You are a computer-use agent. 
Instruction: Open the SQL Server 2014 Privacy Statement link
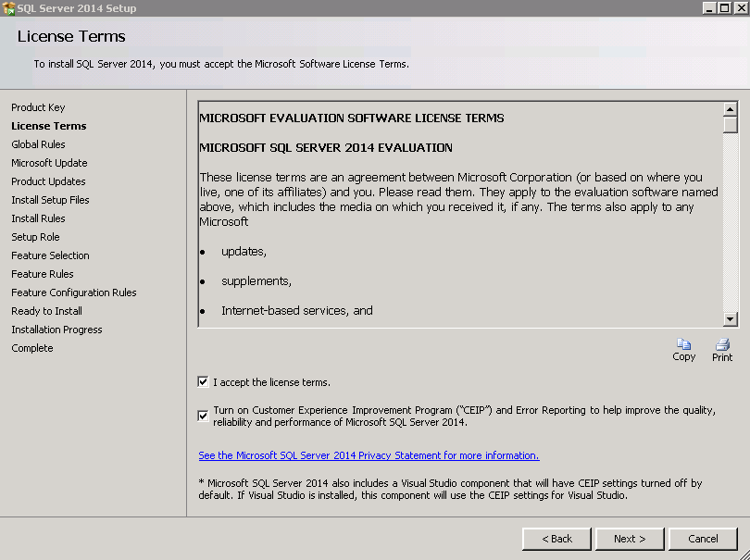pyautogui.click(x=369, y=455)
